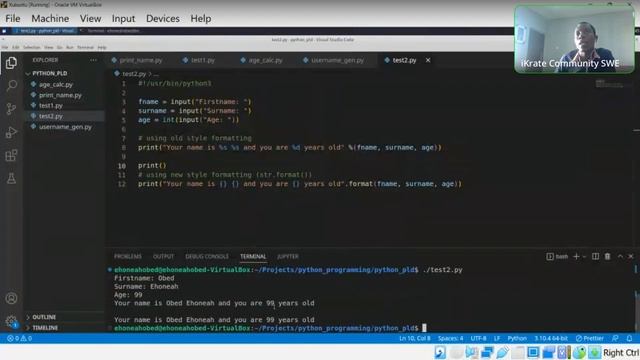Open the VirtualBox Machine menu
This screenshot has height=360, width=640.
[x=50, y=18]
